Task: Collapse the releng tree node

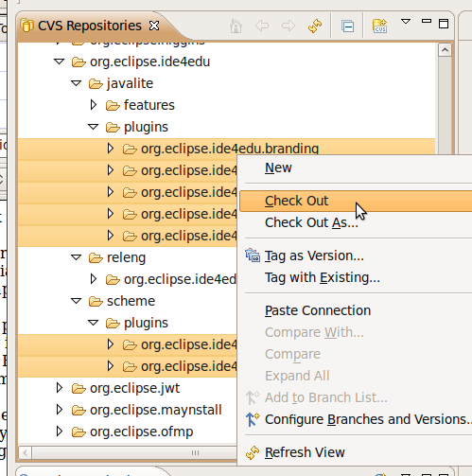Action: pos(77,257)
